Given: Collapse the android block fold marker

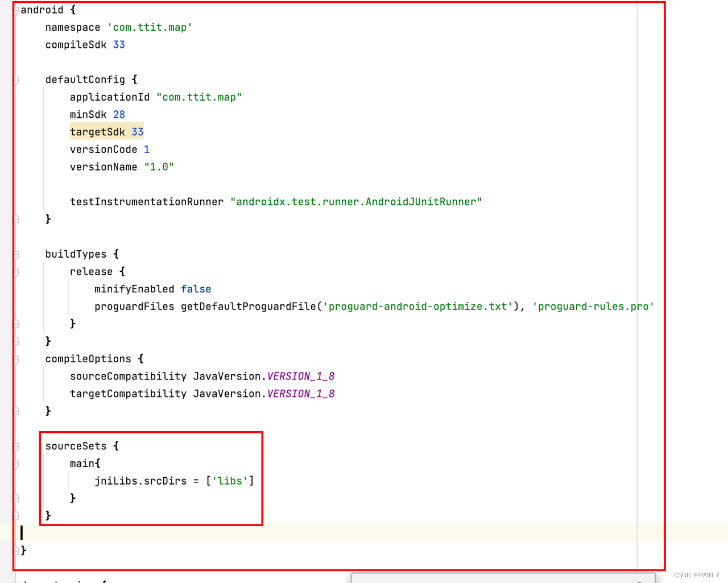Looking at the screenshot, I should coord(16,10).
